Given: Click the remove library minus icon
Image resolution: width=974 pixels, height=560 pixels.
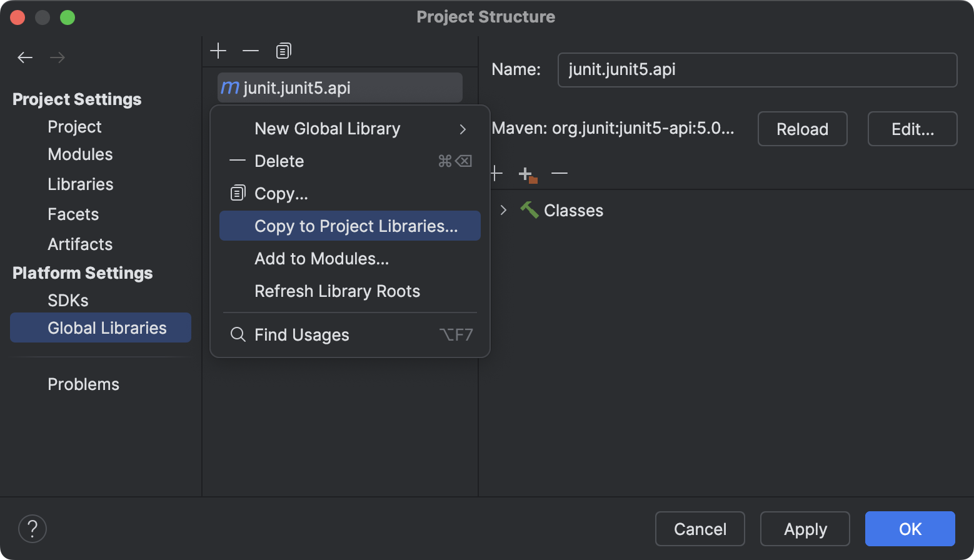Looking at the screenshot, I should pyautogui.click(x=250, y=51).
